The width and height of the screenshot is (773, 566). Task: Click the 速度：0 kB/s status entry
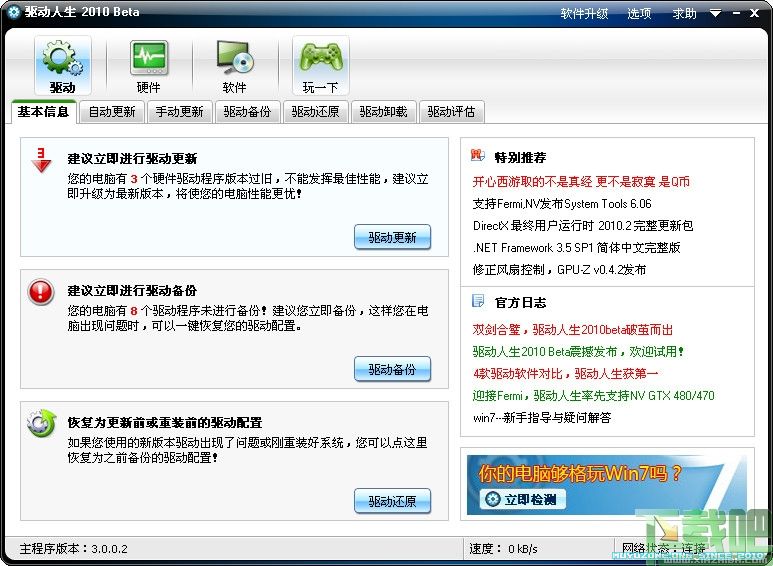tap(503, 549)
